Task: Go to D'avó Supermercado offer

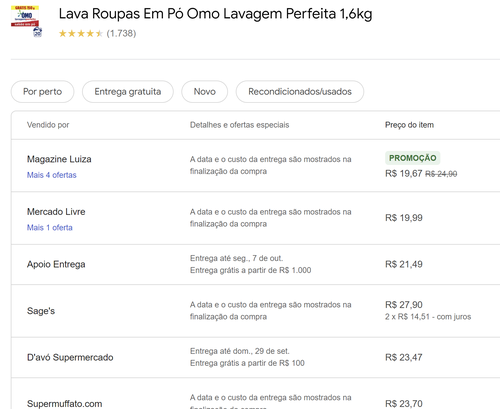Action: 70,357
